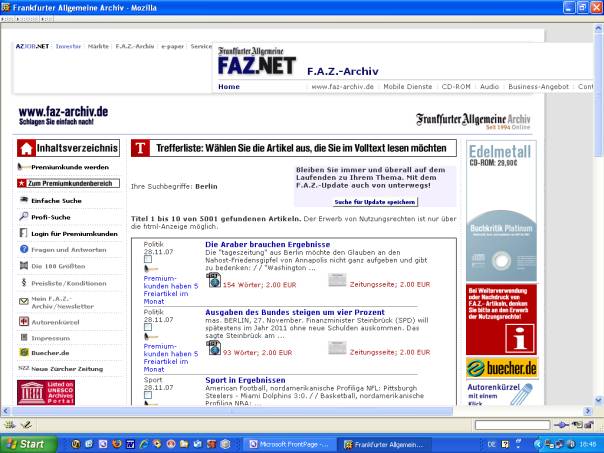
Task: Click Neue Zürcher Zeitung sidebar link
Action: click(x=67, y=369)
